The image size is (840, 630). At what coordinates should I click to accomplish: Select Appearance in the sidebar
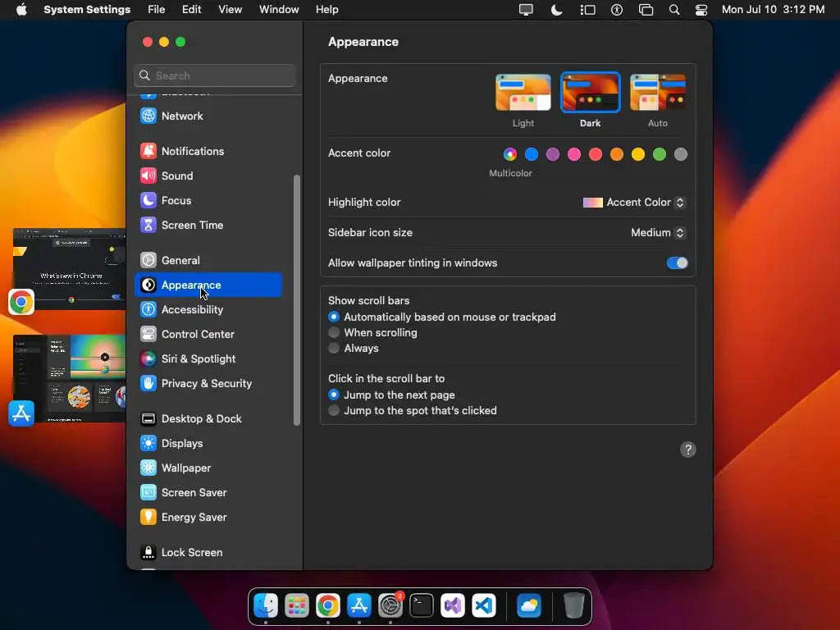[208, 285]
